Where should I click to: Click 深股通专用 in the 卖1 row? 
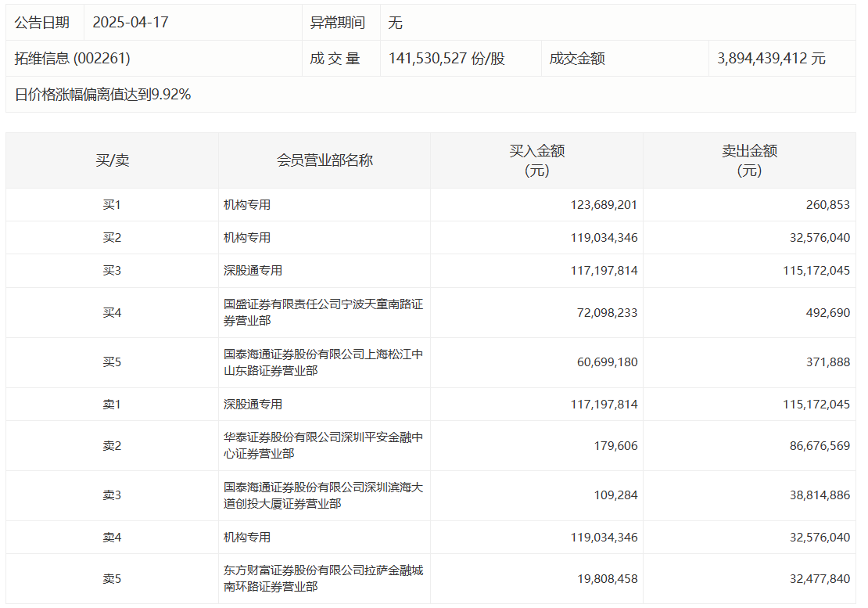click(x=253, y=405)
